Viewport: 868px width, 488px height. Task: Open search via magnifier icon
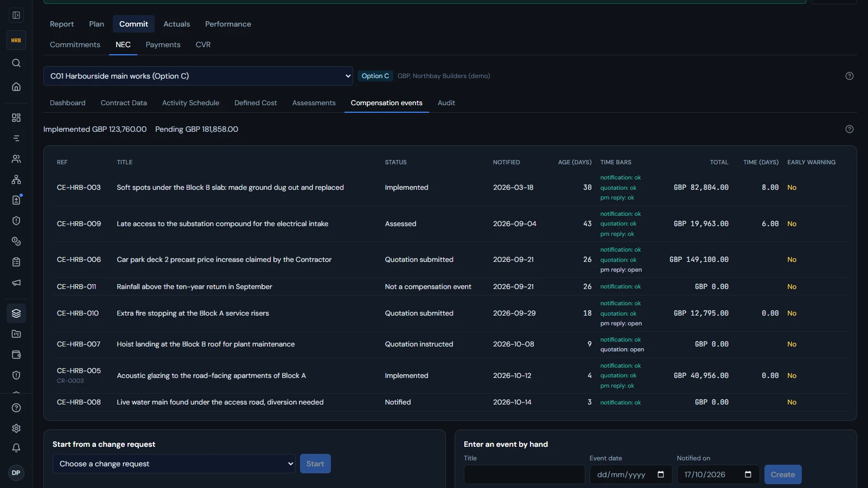(16, 63)
